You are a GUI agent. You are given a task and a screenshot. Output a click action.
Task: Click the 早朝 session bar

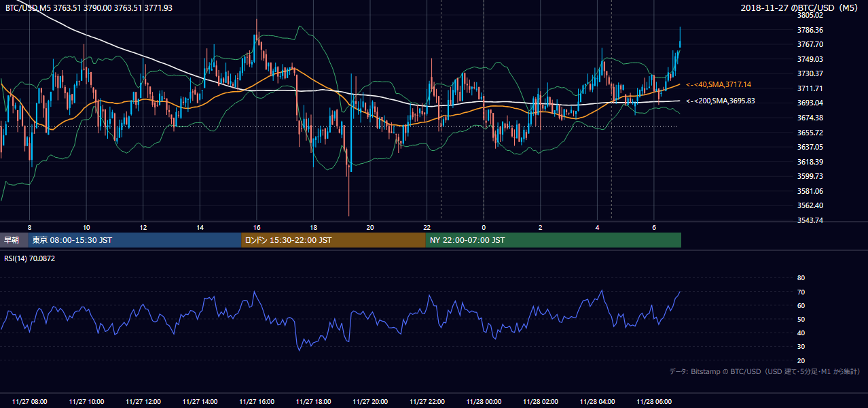tap(14, 240)
